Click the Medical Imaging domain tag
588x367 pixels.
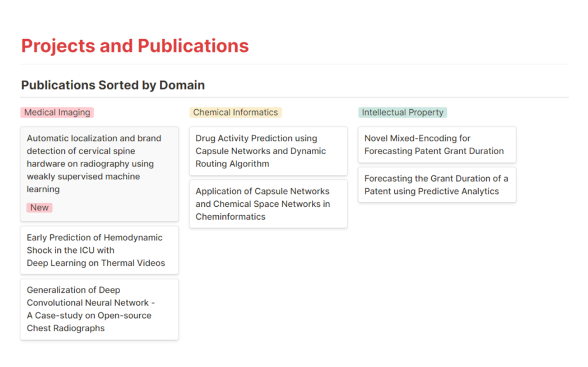(x=57, y=112)
